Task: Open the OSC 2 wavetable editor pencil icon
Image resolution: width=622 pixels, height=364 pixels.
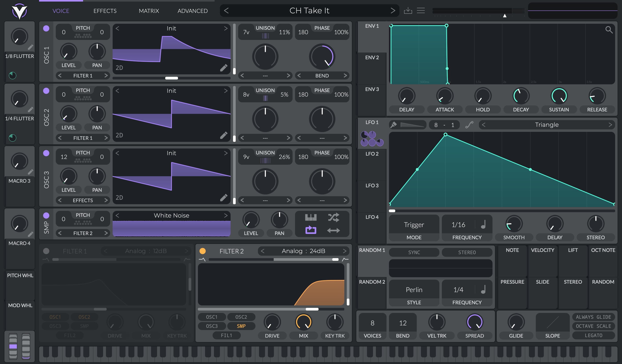Action: click(x=224, y=135)
